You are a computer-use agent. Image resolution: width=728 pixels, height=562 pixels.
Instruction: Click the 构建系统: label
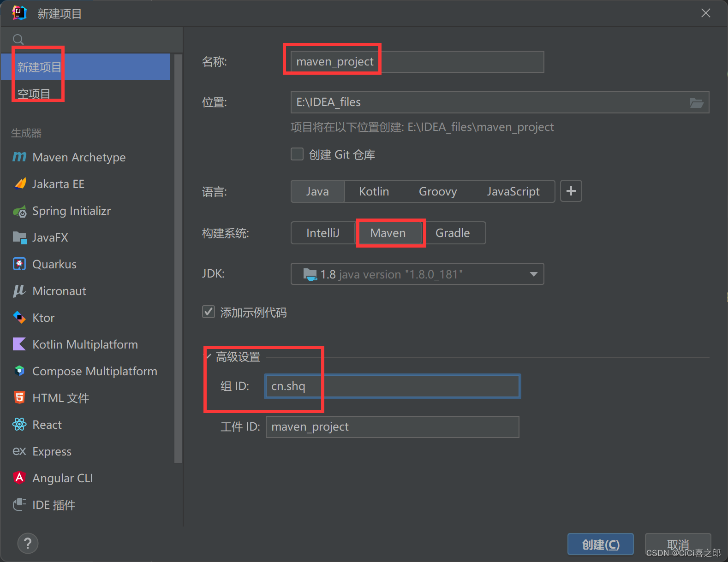click(x=226, y=233)
